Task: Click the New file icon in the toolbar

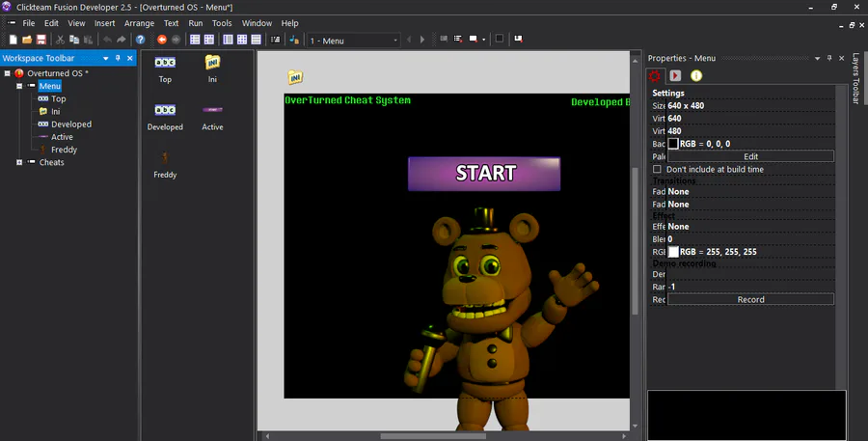Action: click(x=13, y=40)
